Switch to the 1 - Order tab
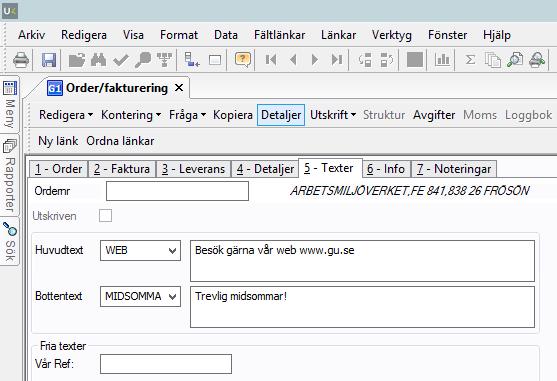This screenshot has width=557, height=381. [59, 169]
